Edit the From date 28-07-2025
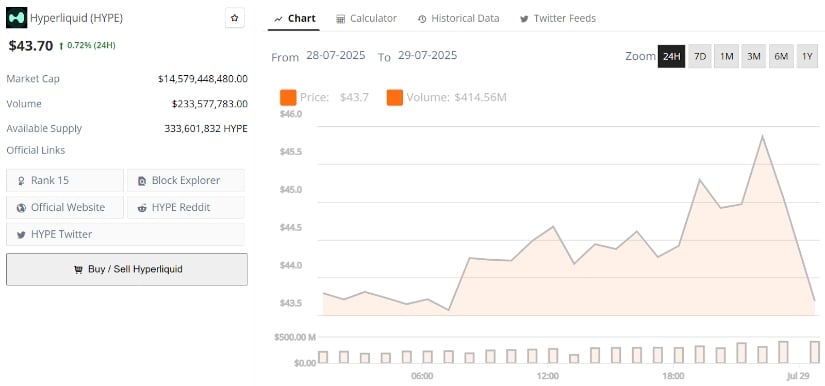 (x=336, y=55)
